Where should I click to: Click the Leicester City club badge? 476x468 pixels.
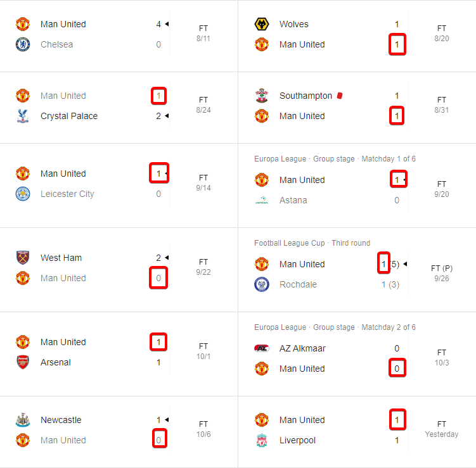click(23, 194)
